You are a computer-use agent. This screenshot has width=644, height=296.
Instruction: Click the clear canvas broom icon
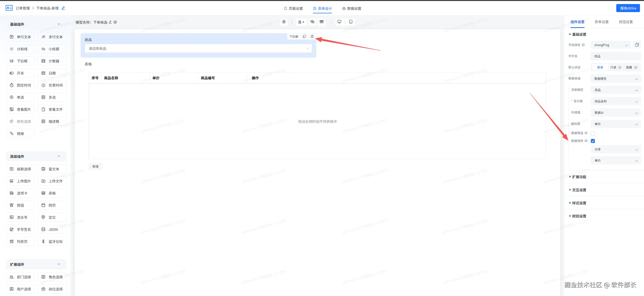(284, 22)
